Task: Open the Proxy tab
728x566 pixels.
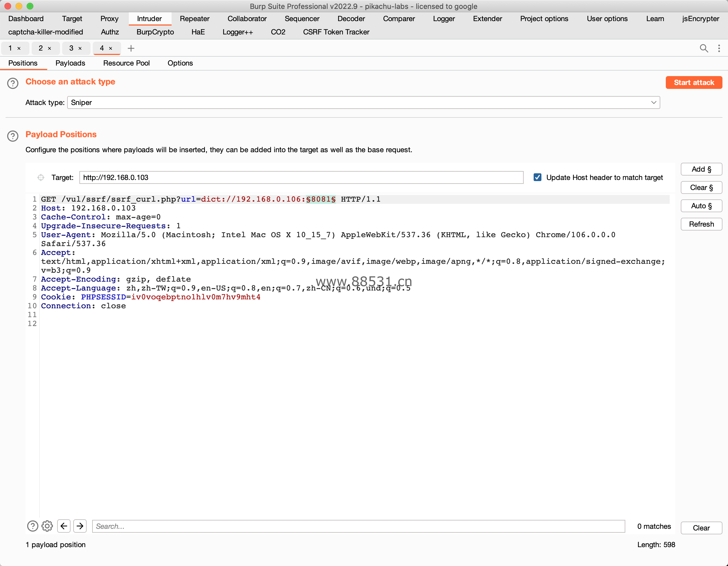Action: coord(109,19)
